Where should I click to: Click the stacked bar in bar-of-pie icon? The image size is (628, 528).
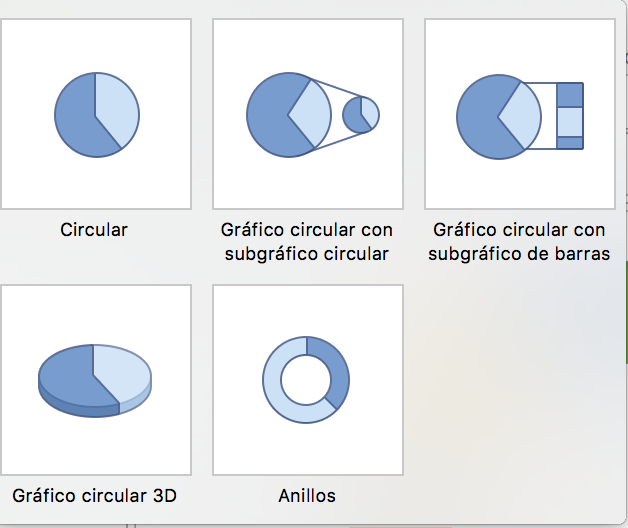(570, 116)
